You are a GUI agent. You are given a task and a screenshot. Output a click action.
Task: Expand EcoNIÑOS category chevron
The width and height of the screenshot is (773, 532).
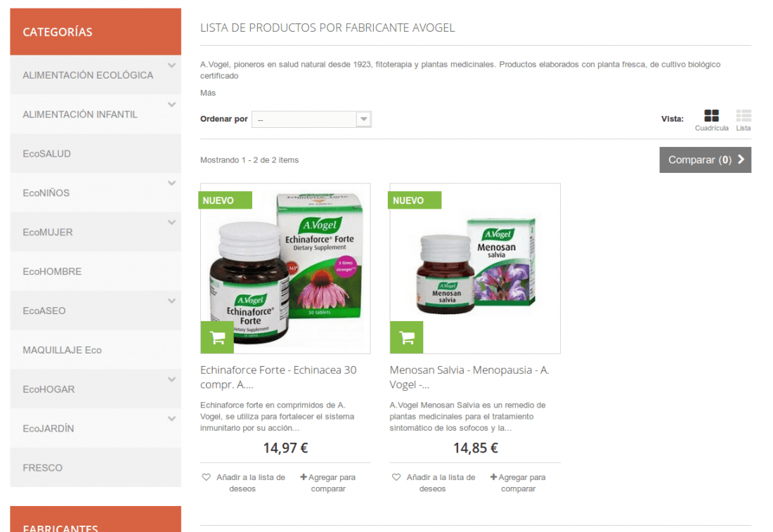(171, 183)
